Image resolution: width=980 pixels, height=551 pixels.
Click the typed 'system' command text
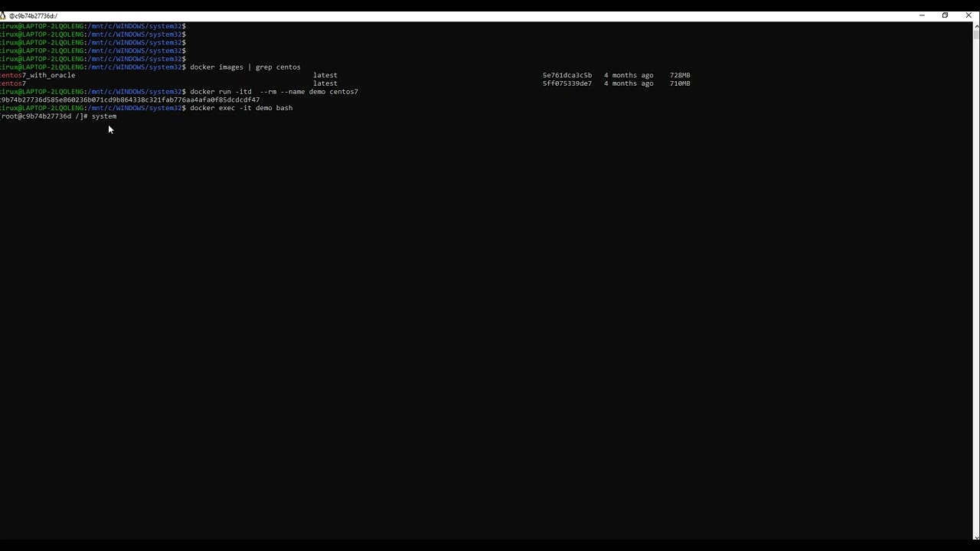[x=104, y=116]
